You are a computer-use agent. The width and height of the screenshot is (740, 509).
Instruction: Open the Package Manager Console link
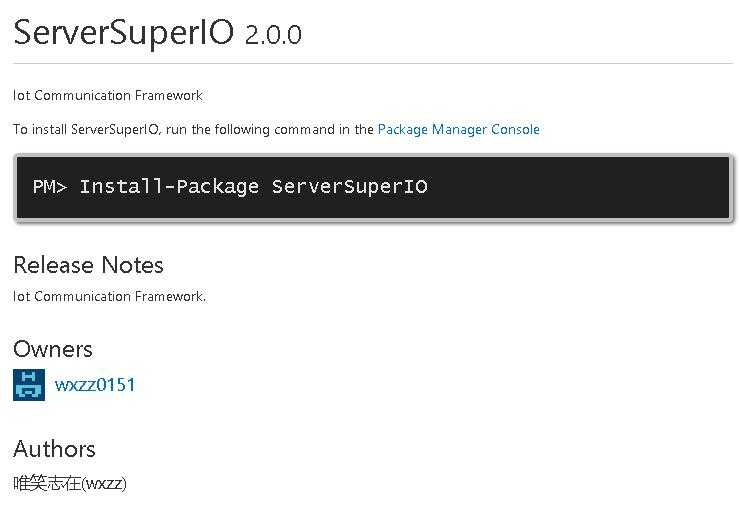[458, 130]
